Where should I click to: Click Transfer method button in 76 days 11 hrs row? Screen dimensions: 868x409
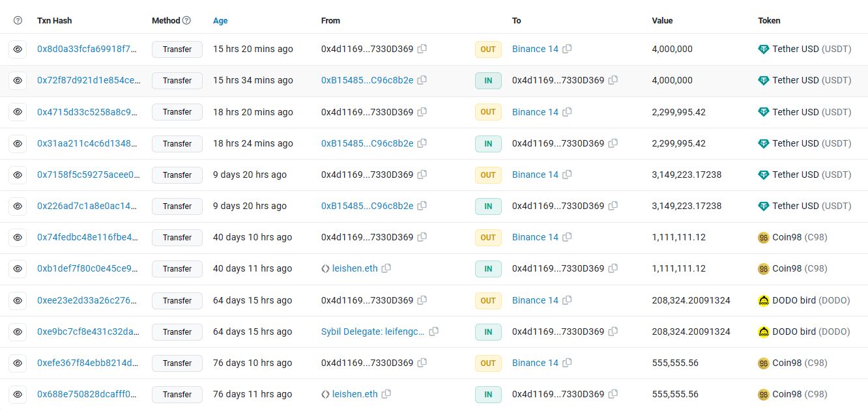click(x=177, y=394)
